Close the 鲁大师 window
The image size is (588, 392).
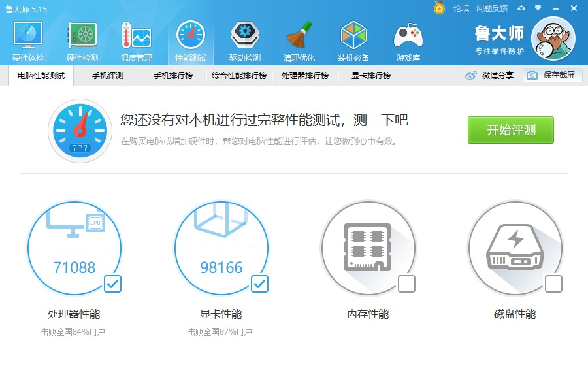click(574, 8)
